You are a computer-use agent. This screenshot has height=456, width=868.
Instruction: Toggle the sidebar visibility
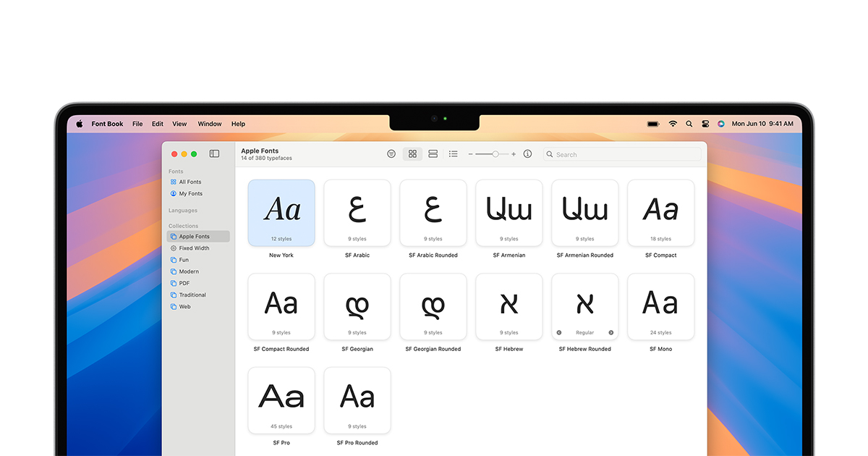tap(214, 153)
